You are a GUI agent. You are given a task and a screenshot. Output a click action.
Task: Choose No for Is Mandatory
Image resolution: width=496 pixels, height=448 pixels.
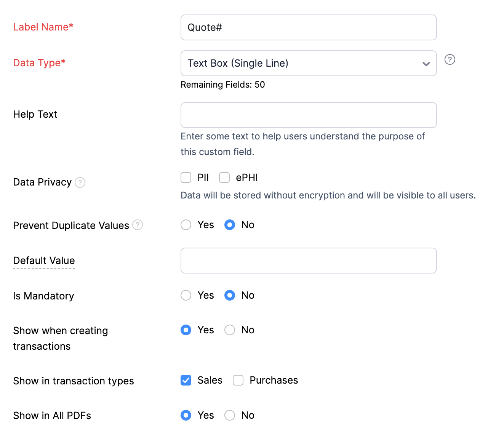click(x=230, y=295)
